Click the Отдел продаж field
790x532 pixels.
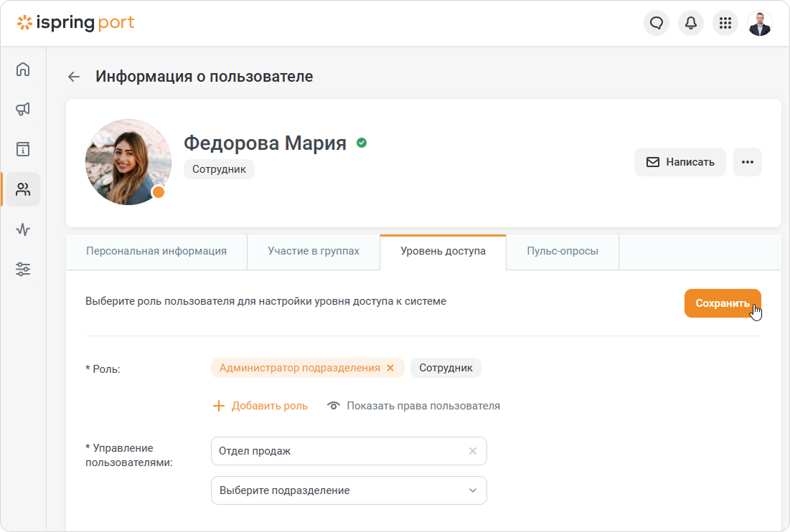pos(349,451)
